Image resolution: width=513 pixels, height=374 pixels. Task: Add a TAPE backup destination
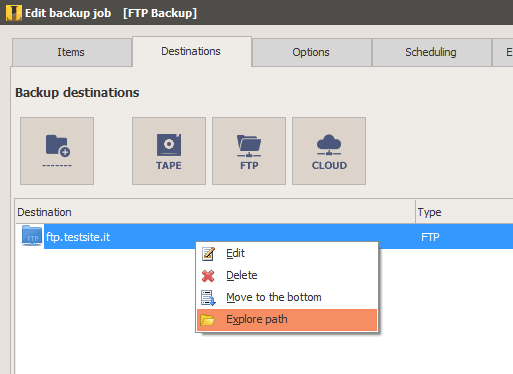pyautogui.click(x=169, y=151)
